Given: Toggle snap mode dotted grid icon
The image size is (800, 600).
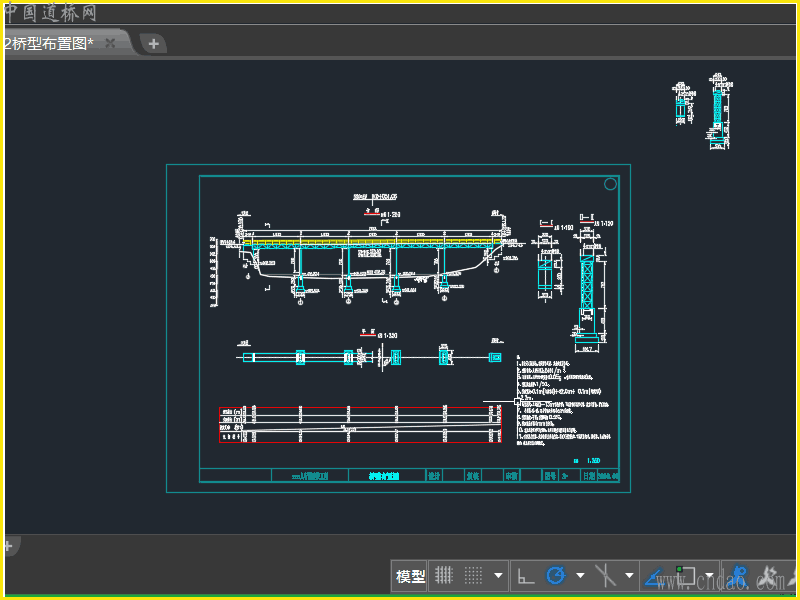Looking at the screenshot, I should (474, 576).
